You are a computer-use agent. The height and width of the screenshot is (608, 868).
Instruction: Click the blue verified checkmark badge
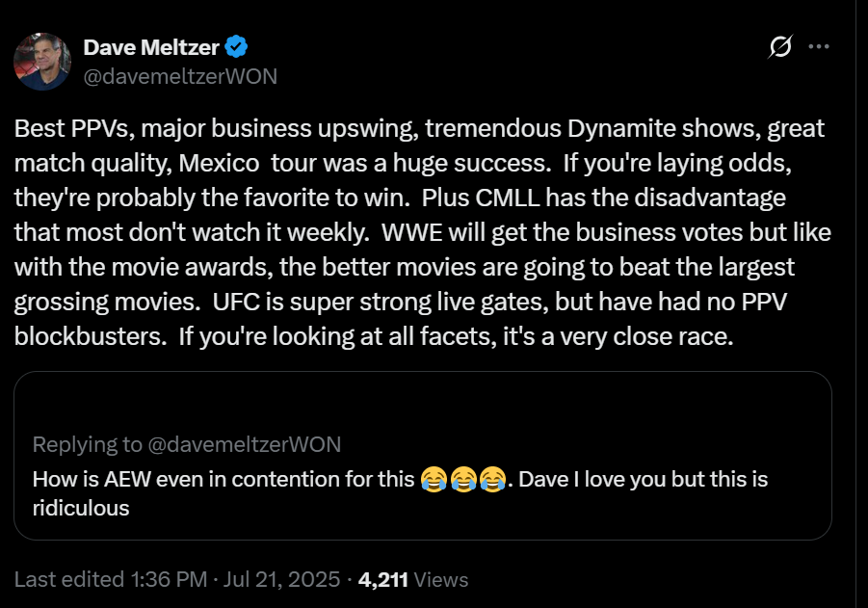click(237, 45)
